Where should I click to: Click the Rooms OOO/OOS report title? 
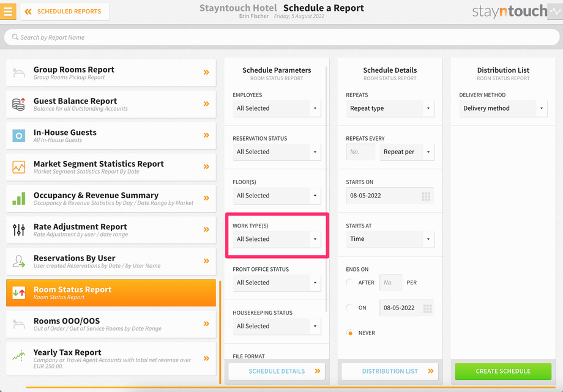pyautogui.click(x=67, y=321)
